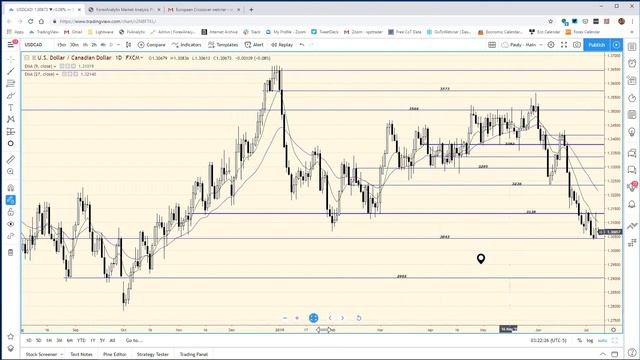Click the zoom out minus chart control
This screenshot has width=640, height=360.
pyautogui.click(x=285, y=318)
